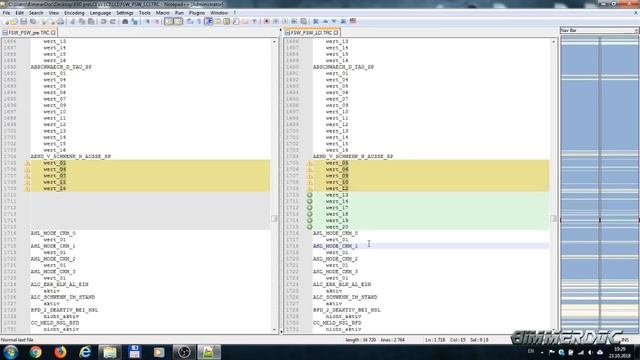Open the Replace dialog toolbar icon
The width and height of the screenshot is (640, 360).
(x=134, y=21)
